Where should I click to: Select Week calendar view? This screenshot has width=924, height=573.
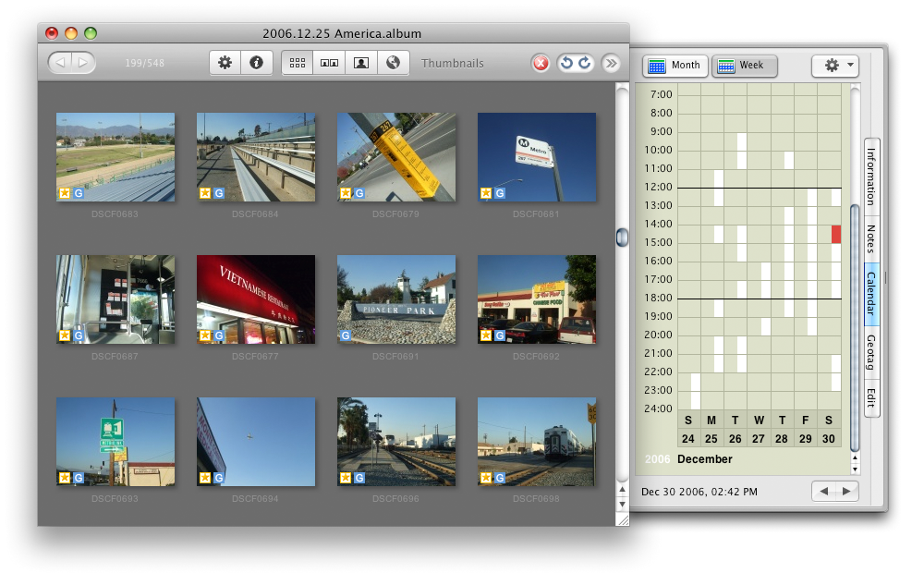click(x=744, y=66)
